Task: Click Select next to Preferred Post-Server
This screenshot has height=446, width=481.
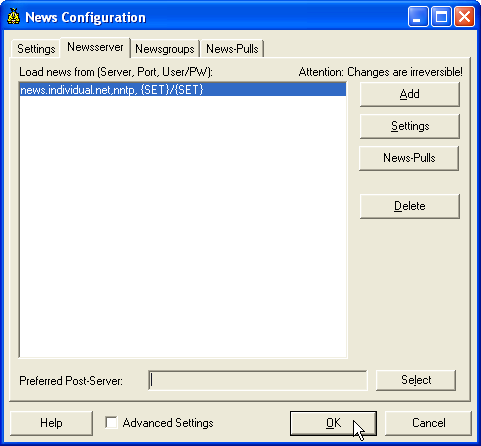Action: coord(416,380)
